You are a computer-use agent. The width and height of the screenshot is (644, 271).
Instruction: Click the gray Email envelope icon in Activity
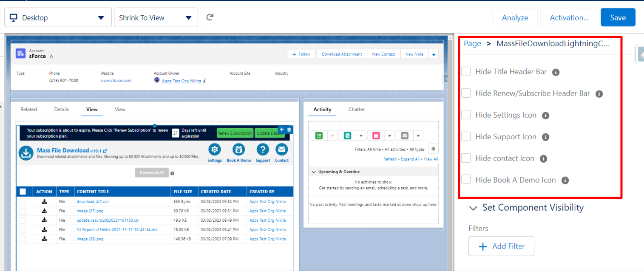coord(404,135)
